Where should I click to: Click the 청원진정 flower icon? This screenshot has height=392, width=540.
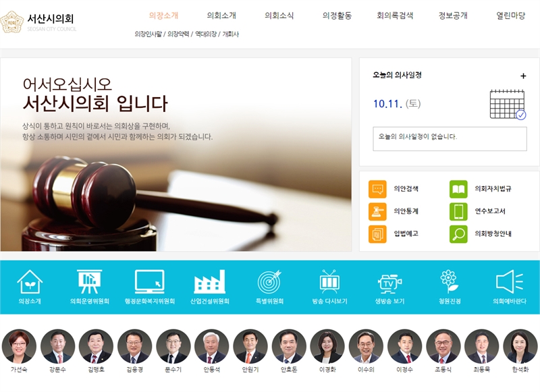(x=449, y=281)
